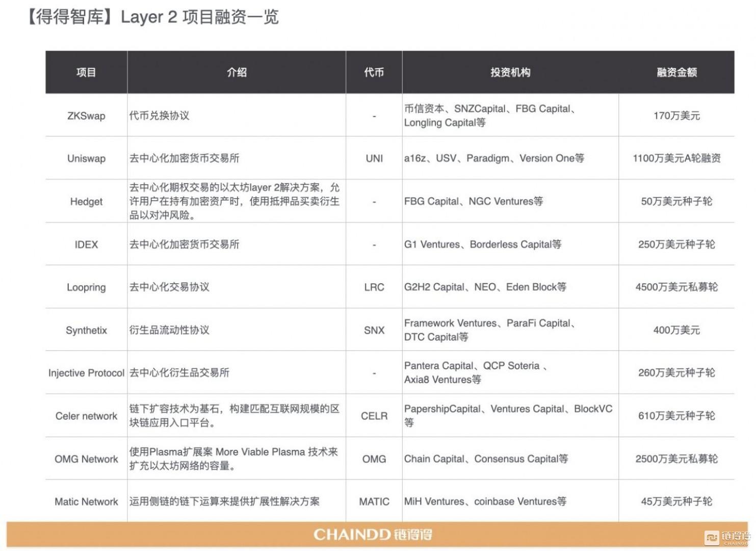Viewport: 756px width, 551px height.
Task: Click the CELR token symbol cell
Action: pyautogui.click(x=374, y=416)
